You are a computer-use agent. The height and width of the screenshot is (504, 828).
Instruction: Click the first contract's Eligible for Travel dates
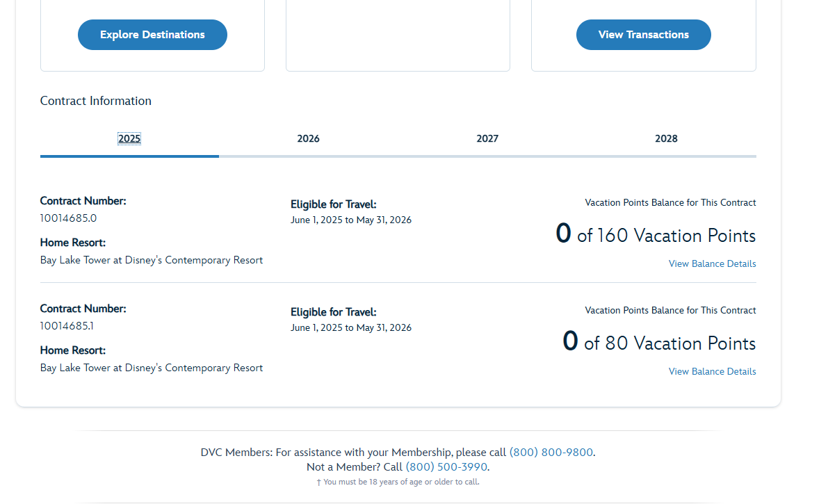351,220
